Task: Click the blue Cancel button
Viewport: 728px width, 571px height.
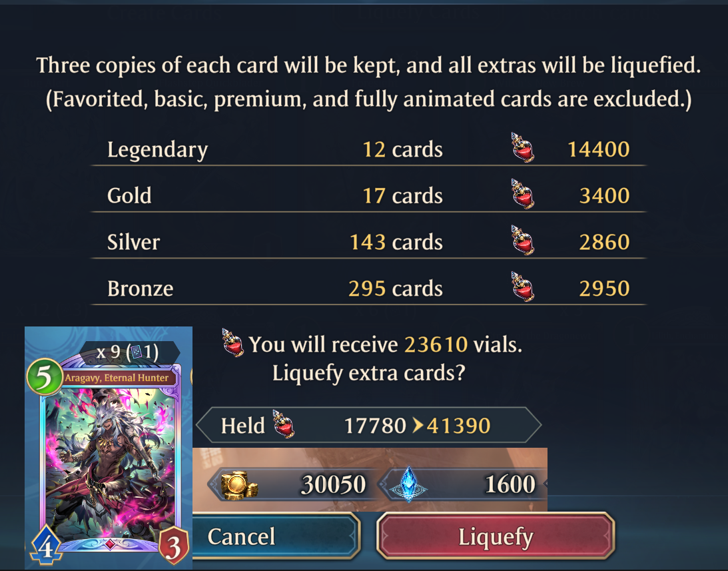Action: click(276, 536)
